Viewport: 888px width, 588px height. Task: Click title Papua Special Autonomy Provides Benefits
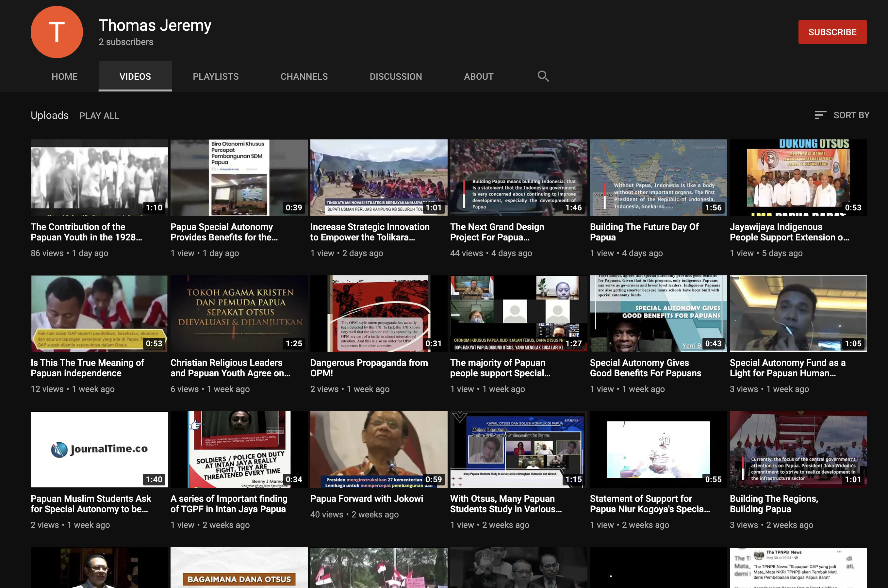pos(224,232)
